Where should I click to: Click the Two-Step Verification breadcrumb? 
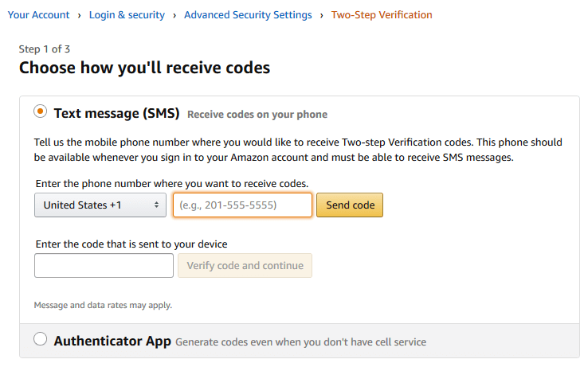[382, 15]
